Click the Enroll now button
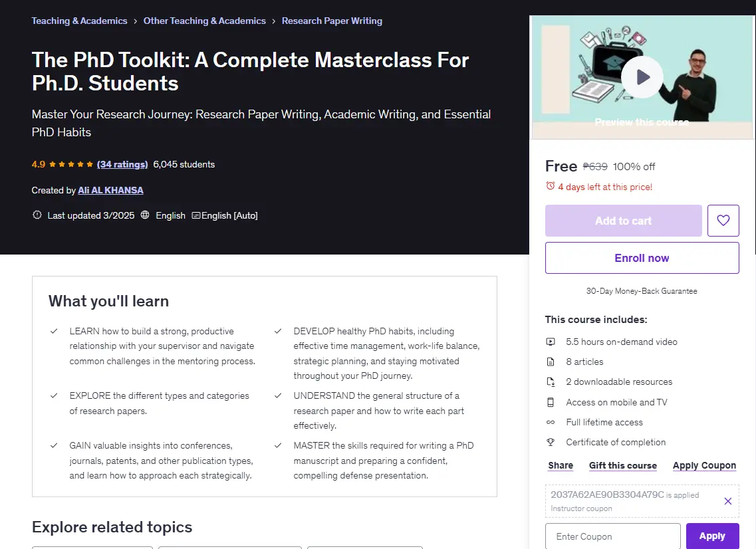Viewport: 756px width, 549px height. click(642, 258)
